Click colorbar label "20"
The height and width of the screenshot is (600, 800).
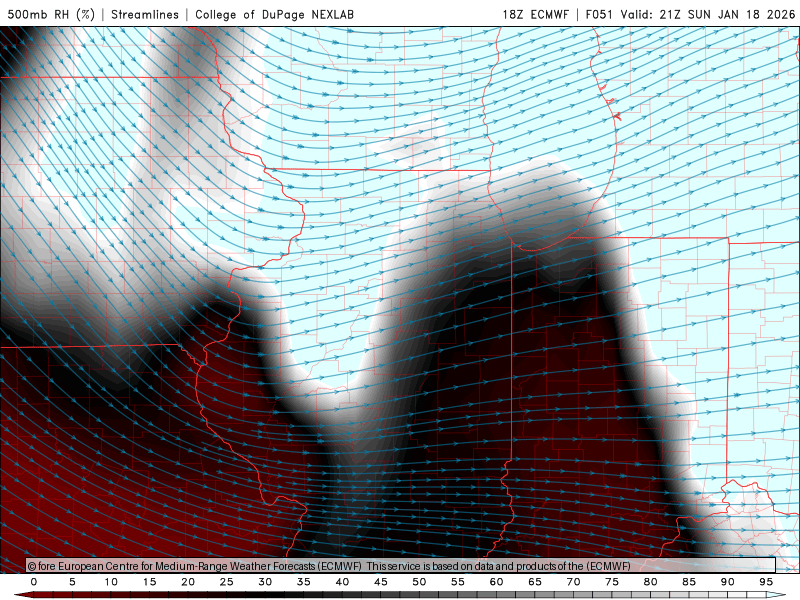[188, 582]
